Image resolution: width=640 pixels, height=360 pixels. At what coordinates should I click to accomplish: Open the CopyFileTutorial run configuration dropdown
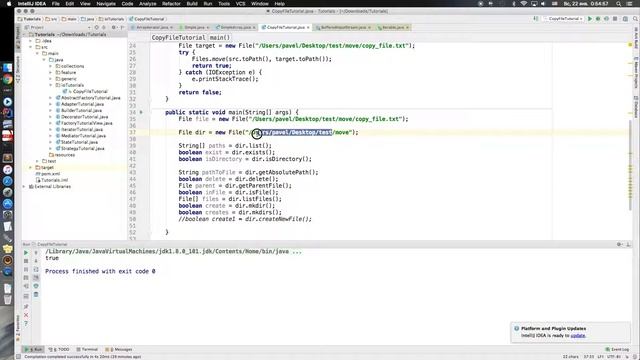tap(564, 19)
